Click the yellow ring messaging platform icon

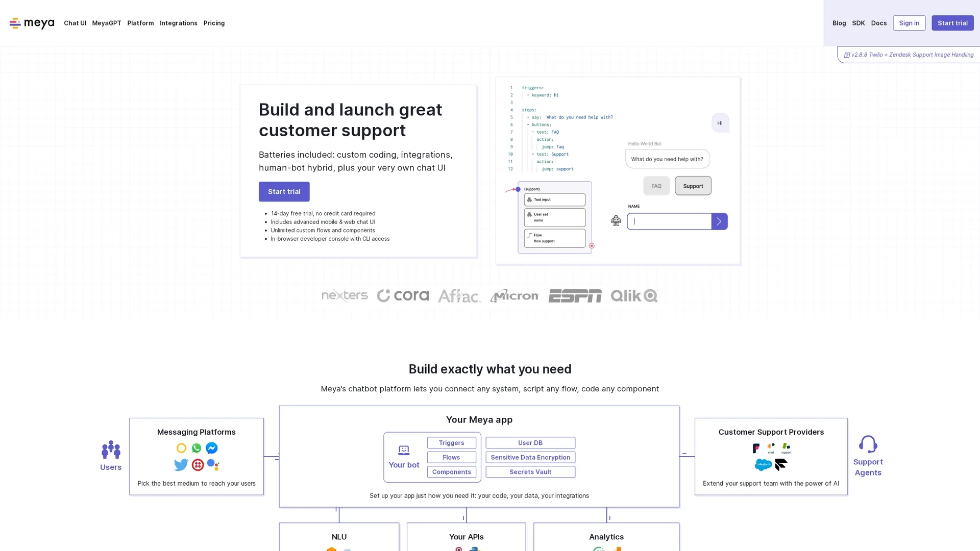(181, 448)
